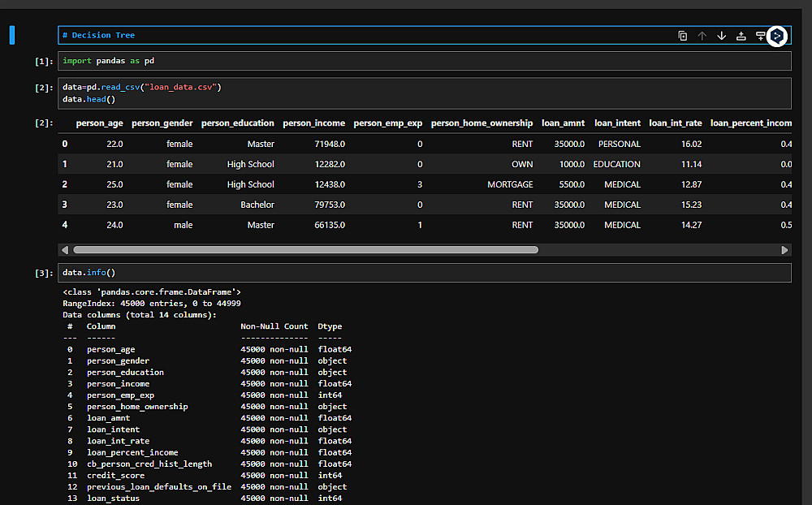Click the dataframe's horizontal scrollbar thumb

pos(305,250)
